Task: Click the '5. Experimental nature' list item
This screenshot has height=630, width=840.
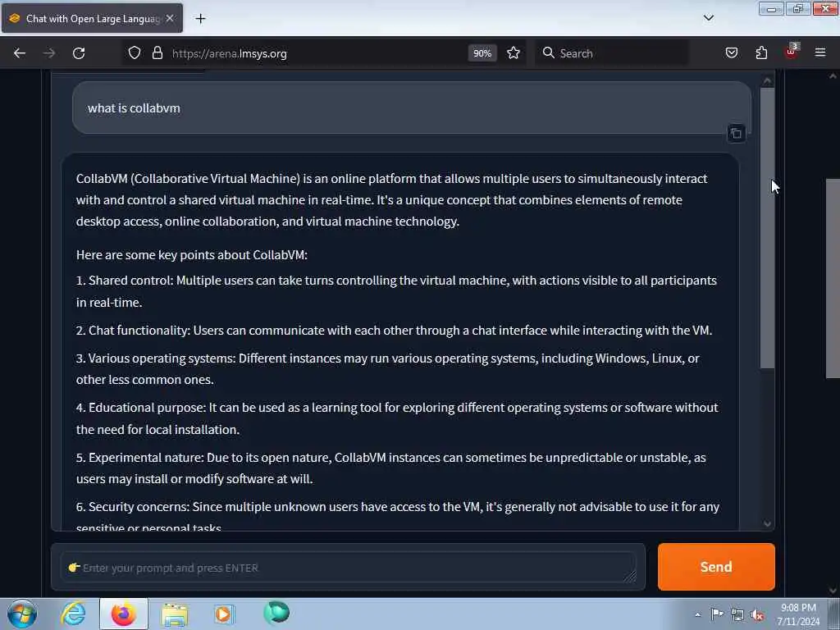Action: [x=391, y=468]
